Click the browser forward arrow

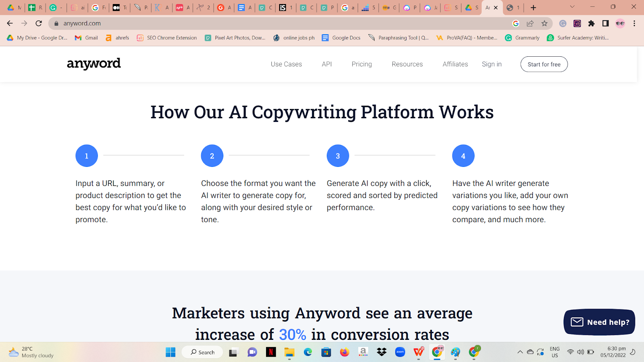(x=24, y=23)
